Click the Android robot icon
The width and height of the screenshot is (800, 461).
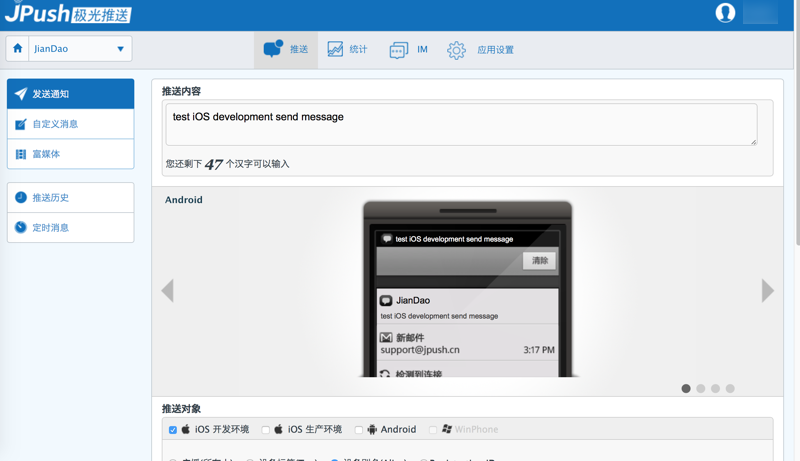point(372,429)
